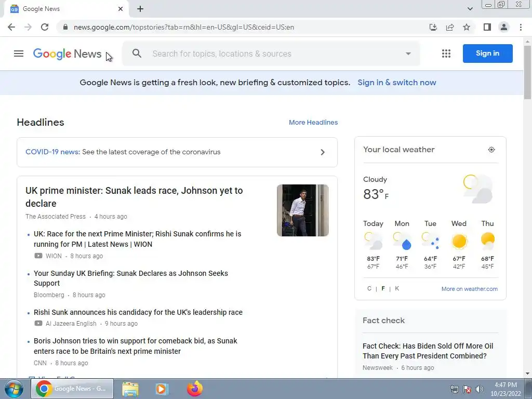Open the Windows Start menu
This screenshot has width=532, height=399.
pyautogui.click(x=14, y=389)
